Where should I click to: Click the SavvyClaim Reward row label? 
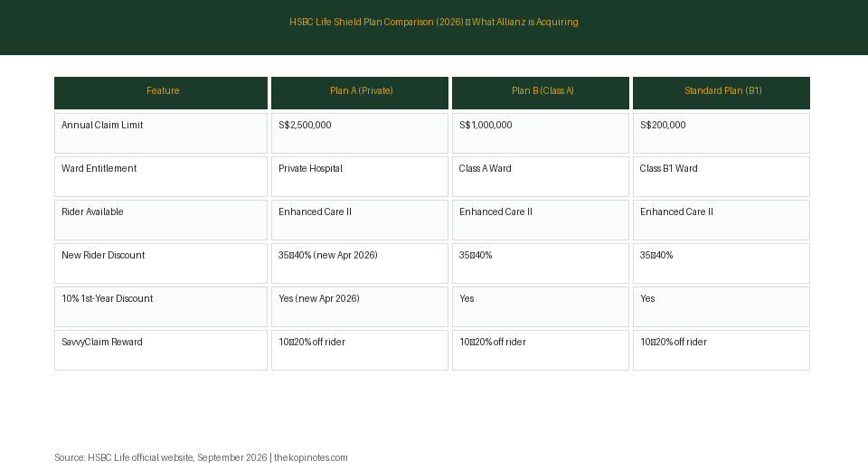(161, 350)
